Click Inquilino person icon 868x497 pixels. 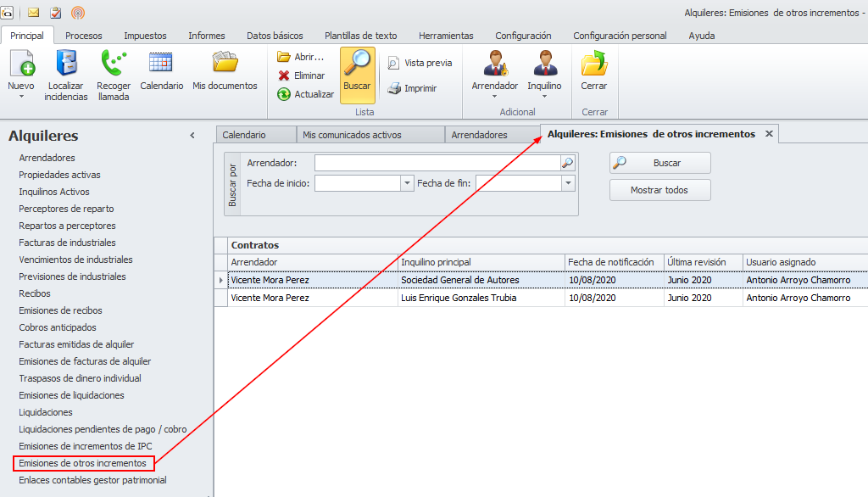pos(545,63)
